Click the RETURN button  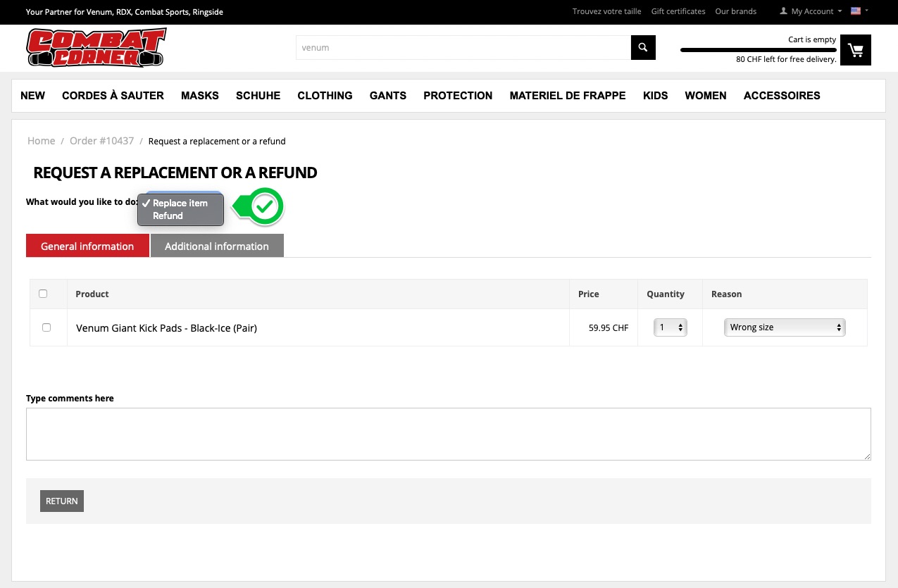coord(62,501)
